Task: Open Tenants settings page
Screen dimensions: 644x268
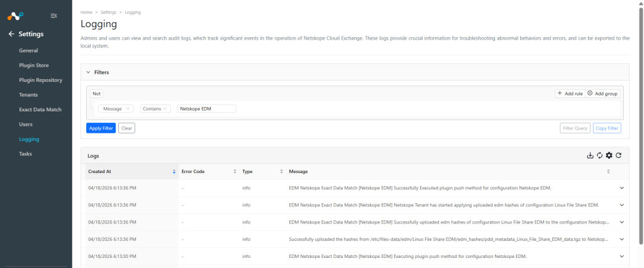Action: click(x=28, y=95)
